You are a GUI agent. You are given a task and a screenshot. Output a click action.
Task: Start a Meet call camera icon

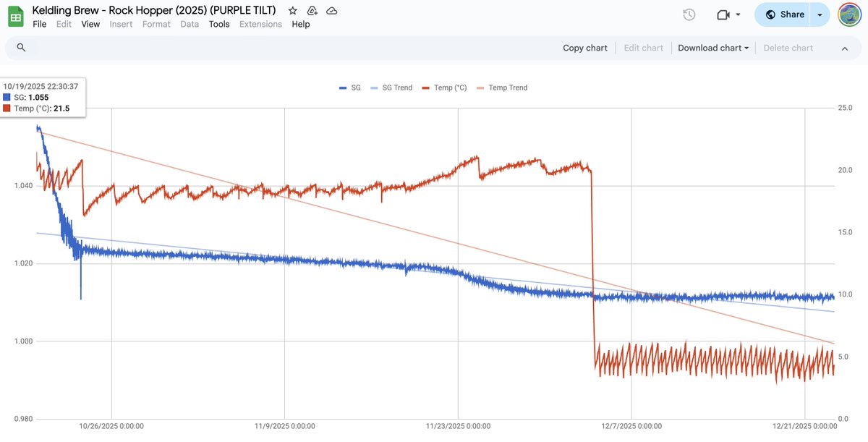click(723, 14)
